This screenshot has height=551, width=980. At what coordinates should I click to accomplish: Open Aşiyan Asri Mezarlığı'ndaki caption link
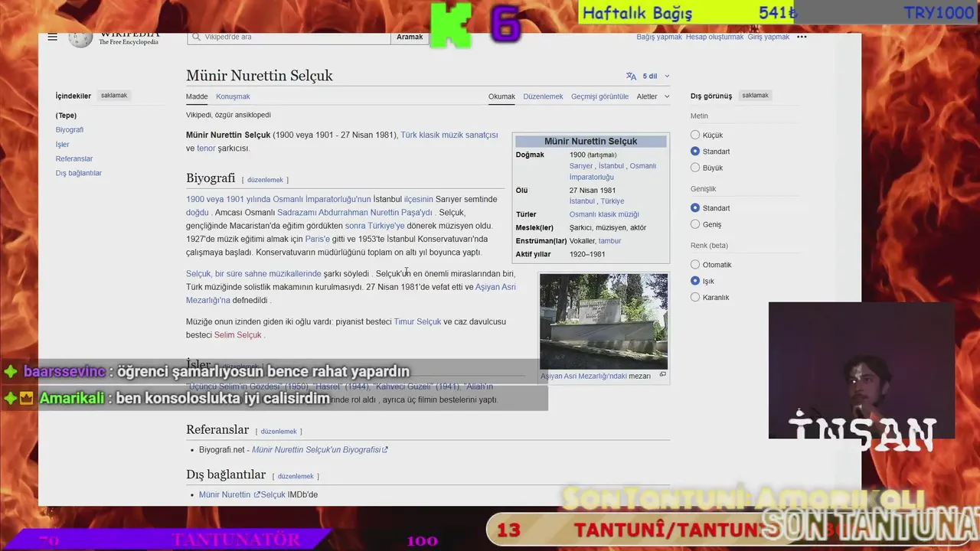click(x=583, y=376)
